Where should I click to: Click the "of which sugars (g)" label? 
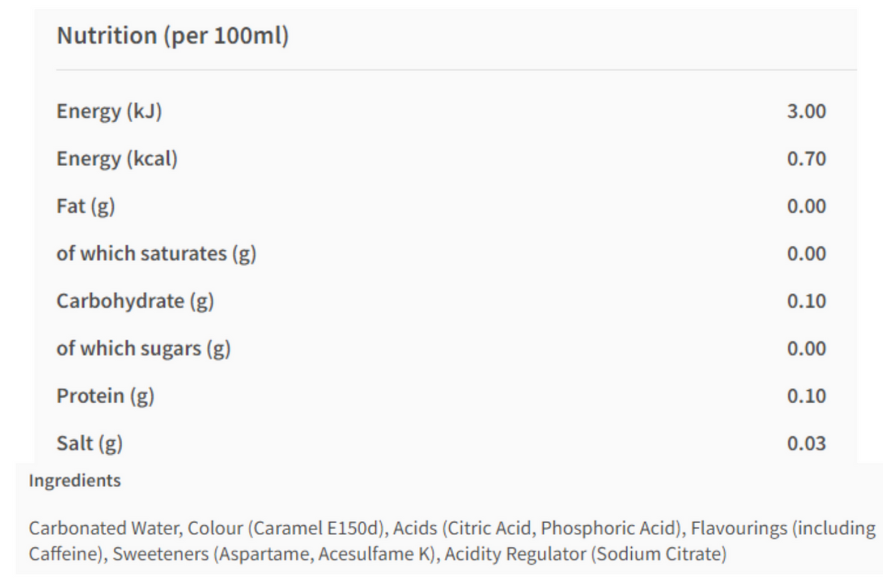[x=143, y=349]
